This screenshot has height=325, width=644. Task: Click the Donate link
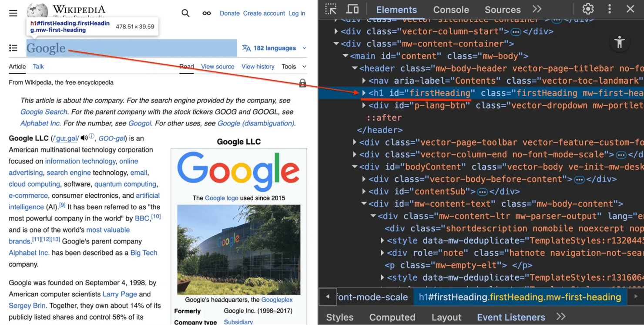(x=230, y=14)
